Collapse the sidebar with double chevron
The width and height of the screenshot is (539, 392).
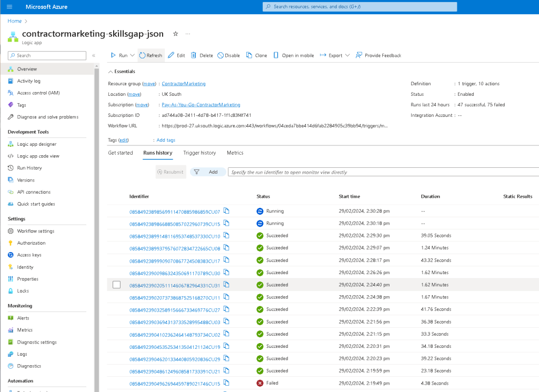pos(94,55)
